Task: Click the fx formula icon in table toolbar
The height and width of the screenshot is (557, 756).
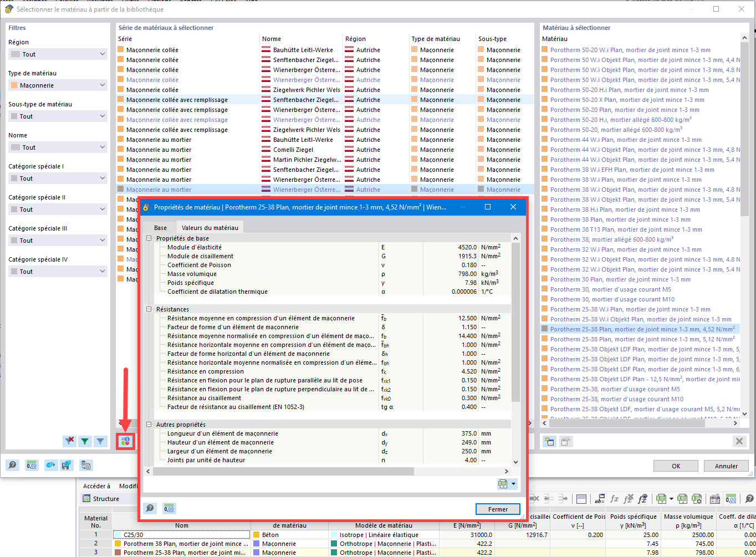Action: tap(614, 499)
